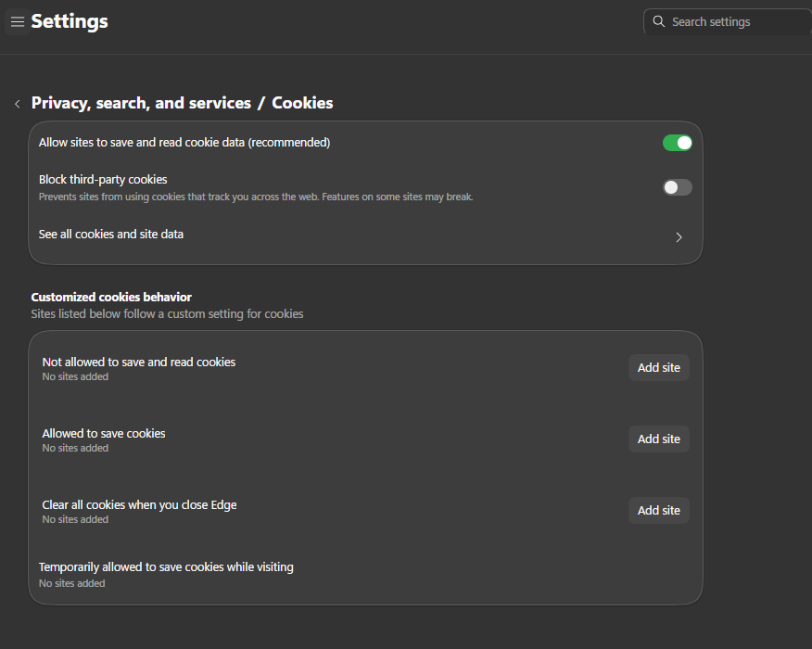Select Clear all cookies when you close Edge label
This screenshot has width=812, height=649.
(139, 504)
